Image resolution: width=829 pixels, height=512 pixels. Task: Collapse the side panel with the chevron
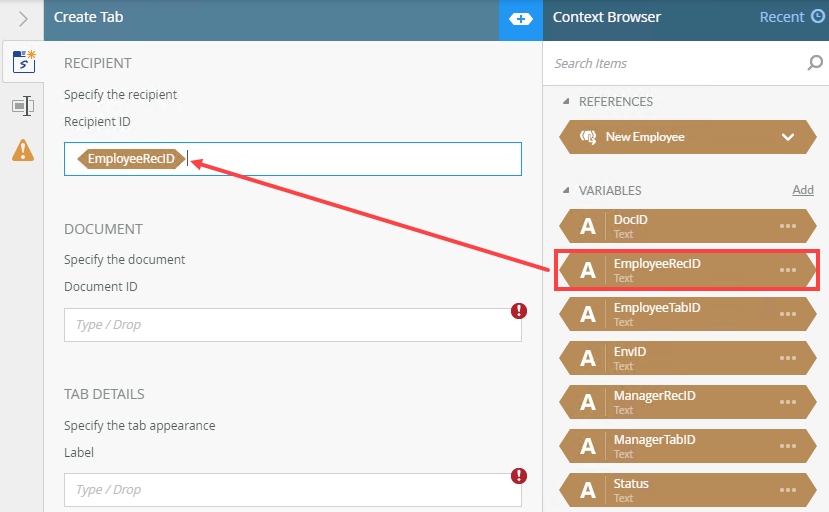click(23, 19)
